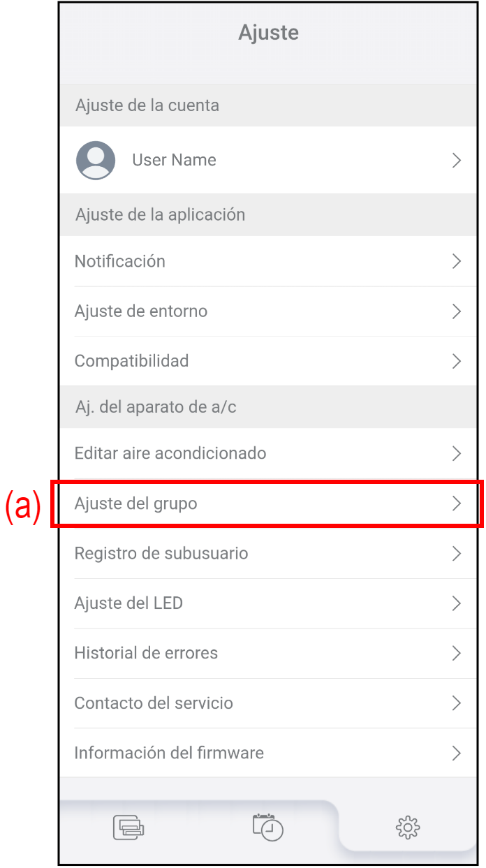Image resolution: width=486 pixels, height=868 pixels.
Task: Click chevron beside Historial de errores
Action: 457,654
